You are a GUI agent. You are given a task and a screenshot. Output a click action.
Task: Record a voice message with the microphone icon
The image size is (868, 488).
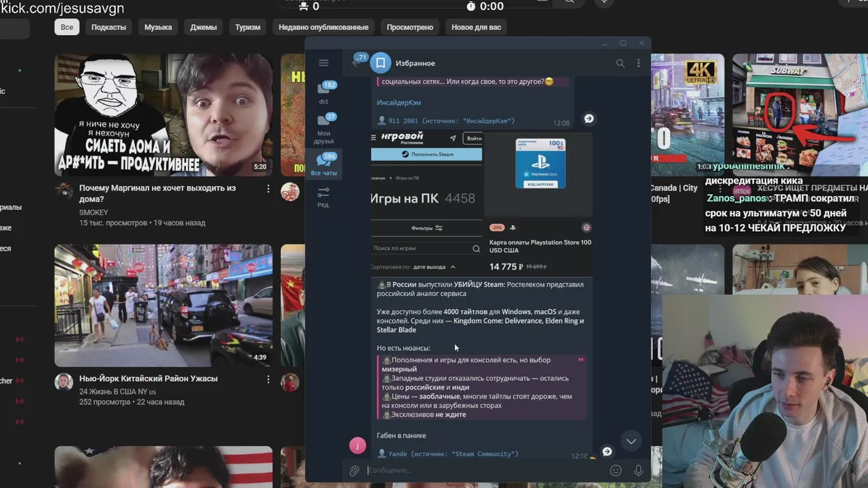click(x=638, y=470)
